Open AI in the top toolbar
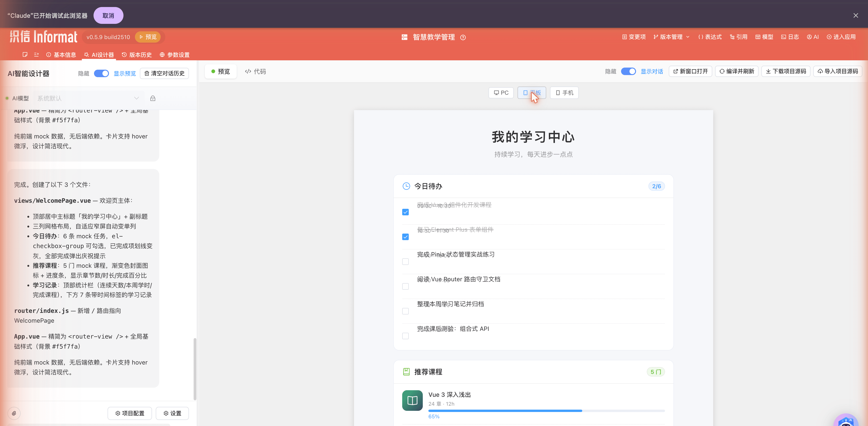868x426 pixels. coord(813,37)
